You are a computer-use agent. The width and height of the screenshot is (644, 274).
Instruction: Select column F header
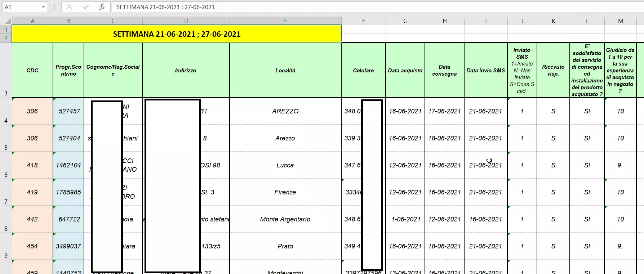click(363, 21)
